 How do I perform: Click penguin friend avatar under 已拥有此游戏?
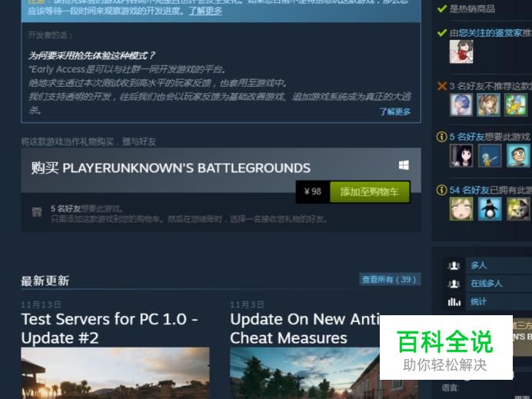point(490,208)
